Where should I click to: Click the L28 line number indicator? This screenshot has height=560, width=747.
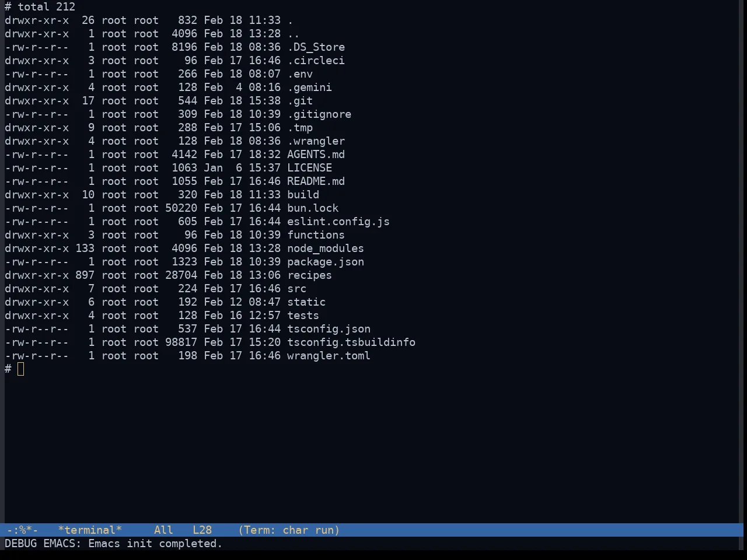[x=202, y=530]
